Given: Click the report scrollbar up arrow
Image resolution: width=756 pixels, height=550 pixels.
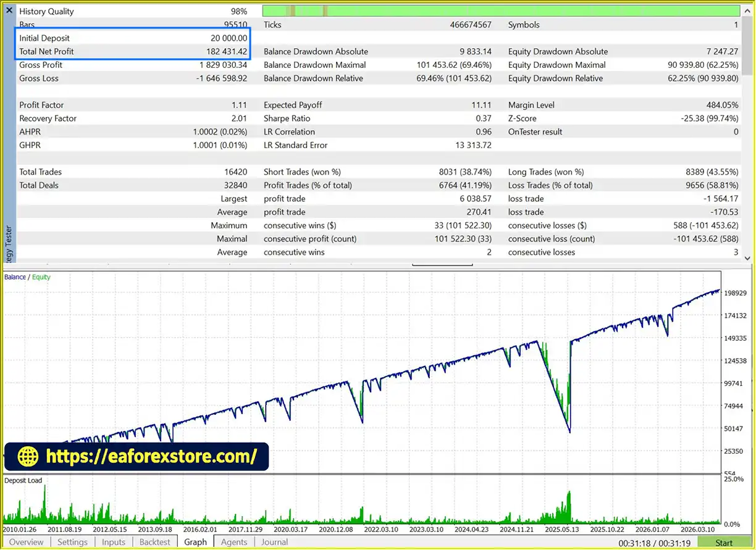Looking at the screenshot, I should point(747,10).
